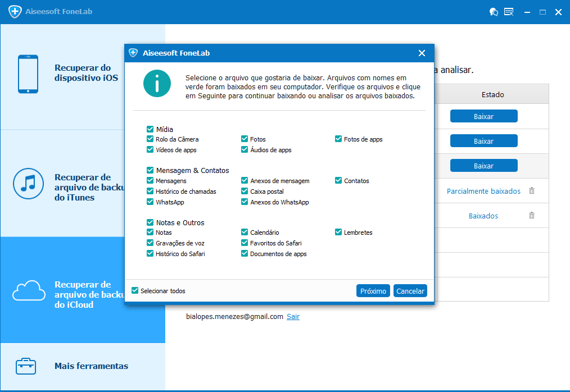The width and height of the screenshot is (570, 392).
Task: Uncheck the WhatsApp checkbox
Action: (150, 202)
